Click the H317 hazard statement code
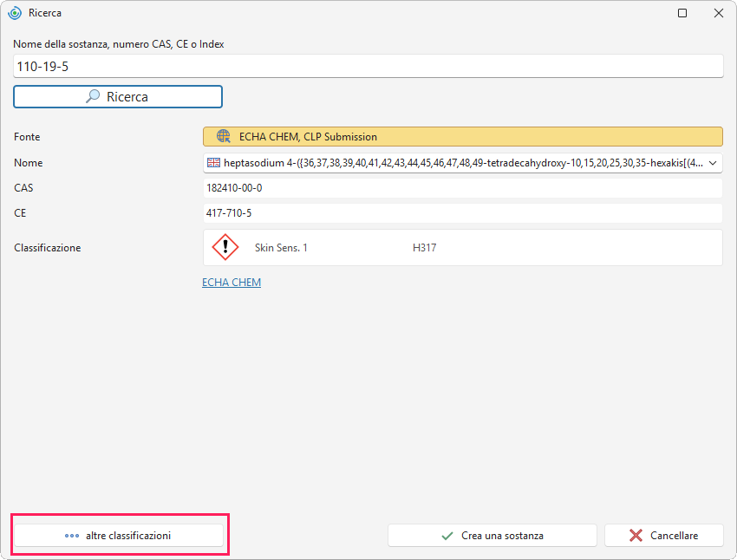This screenshot has height=560, width=737. 425,248
